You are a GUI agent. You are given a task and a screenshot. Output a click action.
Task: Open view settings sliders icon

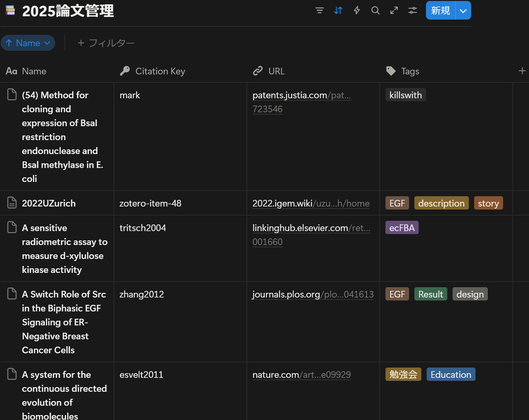(x=412, y=11)
